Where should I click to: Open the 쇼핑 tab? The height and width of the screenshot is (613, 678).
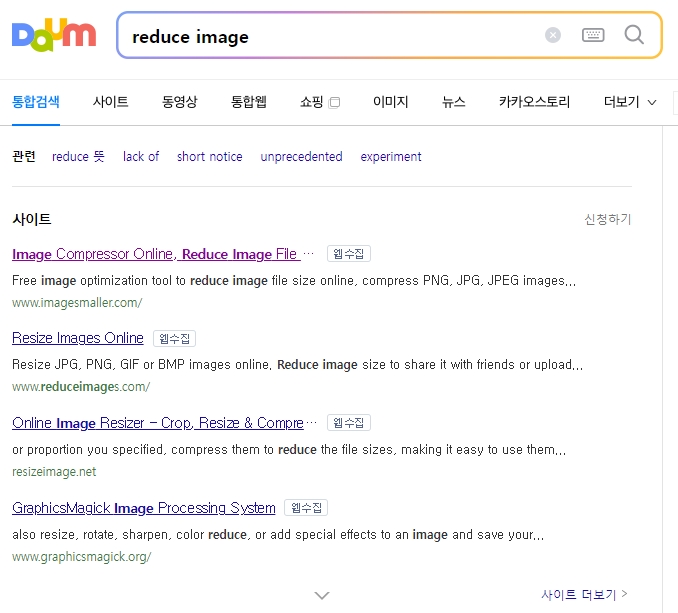pos(312,102)
